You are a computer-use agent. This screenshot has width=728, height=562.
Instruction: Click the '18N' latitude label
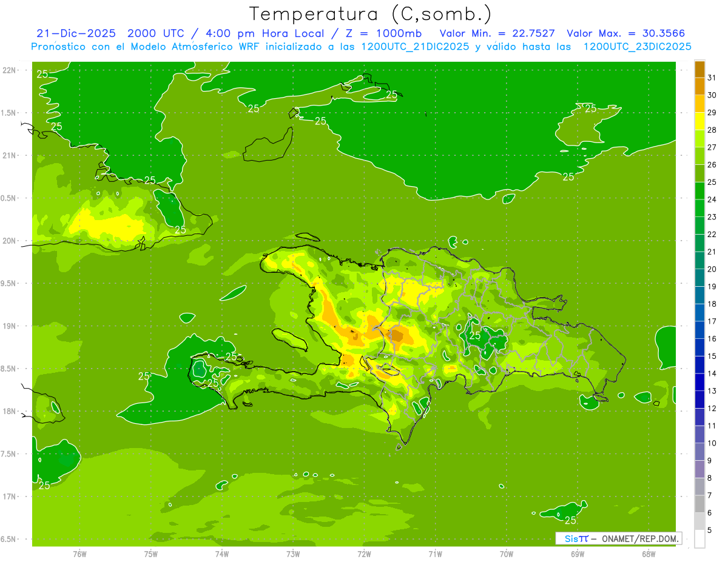pyautogui.click(x=10, y=411)
